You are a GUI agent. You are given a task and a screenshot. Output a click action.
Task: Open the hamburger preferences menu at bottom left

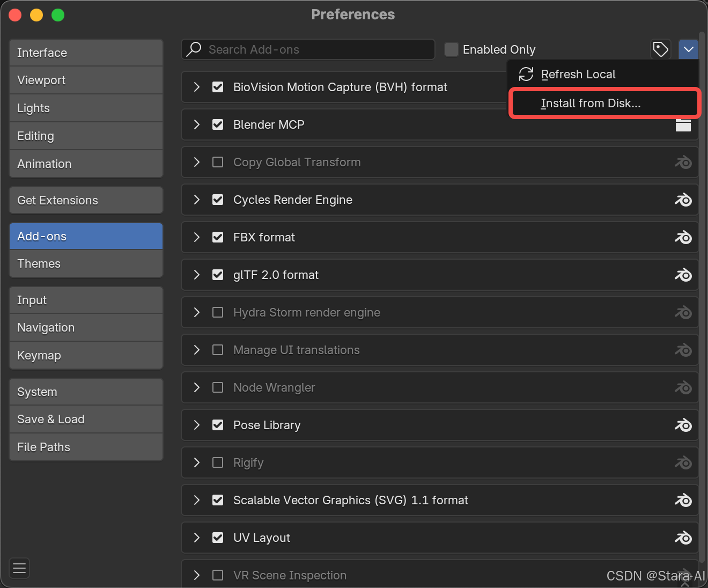pos(19,568)
